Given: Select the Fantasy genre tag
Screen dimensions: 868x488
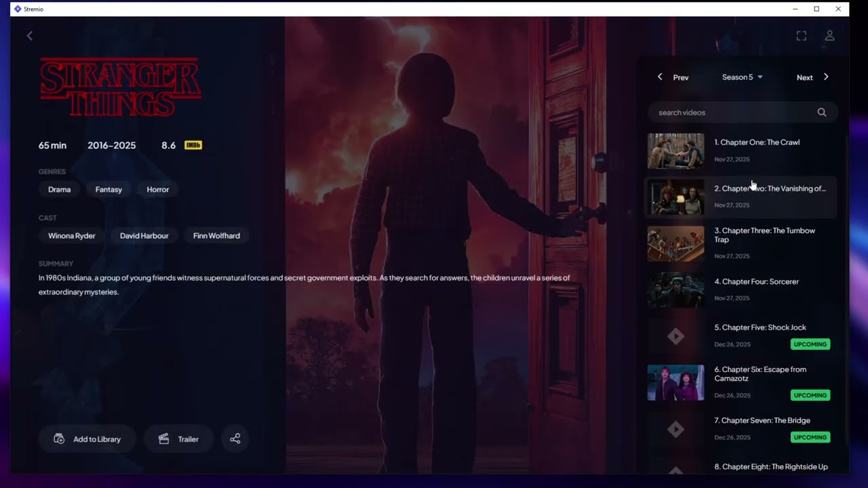Looking at the screenshot, I should [108, 190].
